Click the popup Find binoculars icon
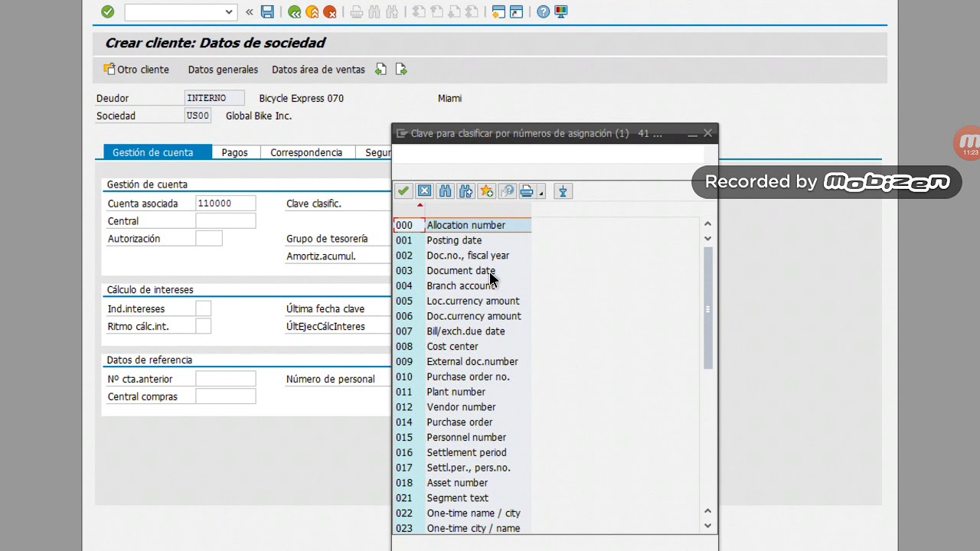The height and width of the screenshot is (551, 980). pyautogui.click(x=445, y=191)
